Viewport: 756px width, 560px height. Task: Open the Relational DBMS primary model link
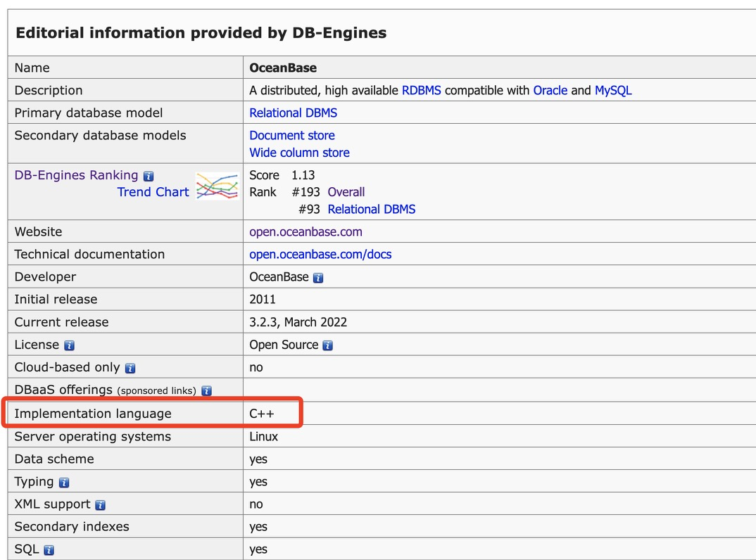(x=293, y=113)
